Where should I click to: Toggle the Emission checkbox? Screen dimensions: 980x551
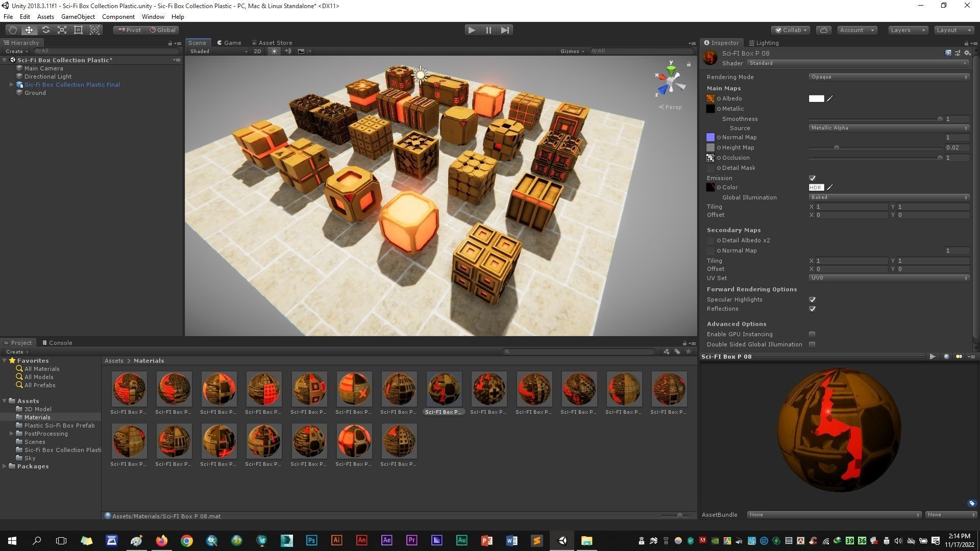point(812,178)
